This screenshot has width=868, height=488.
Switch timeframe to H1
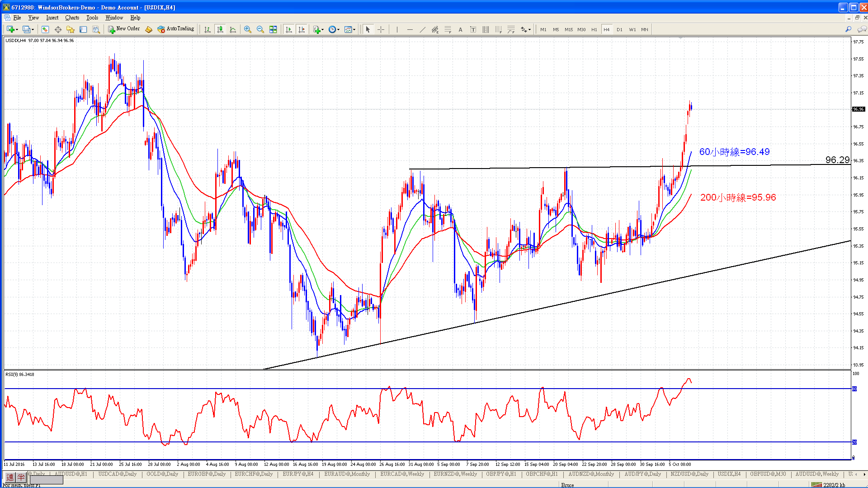pyautogui.click(x=594, y=29)
